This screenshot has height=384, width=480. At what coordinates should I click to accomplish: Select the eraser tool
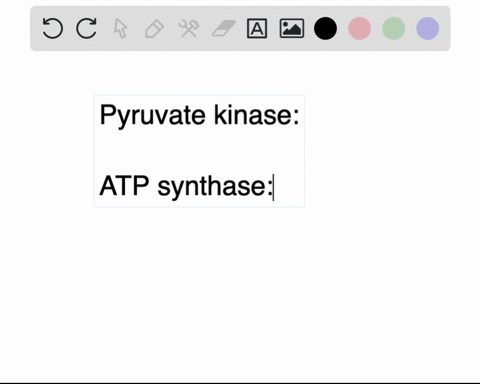coord(224,28)
